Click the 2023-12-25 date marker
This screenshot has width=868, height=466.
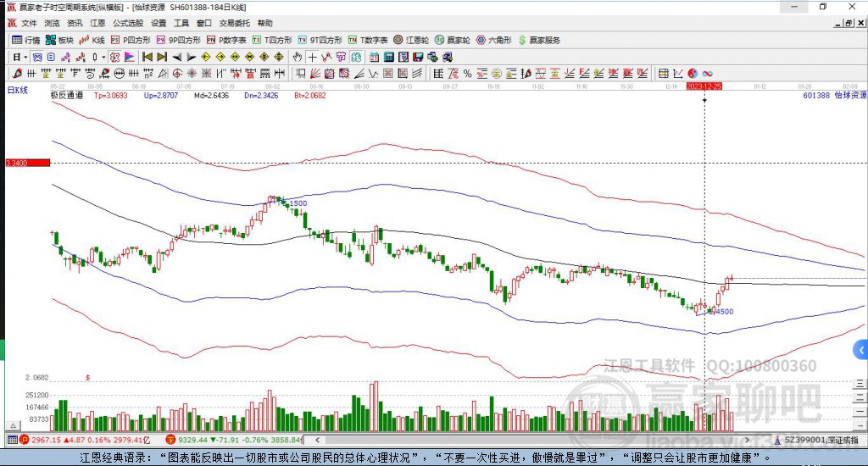(x=704, y=86)
